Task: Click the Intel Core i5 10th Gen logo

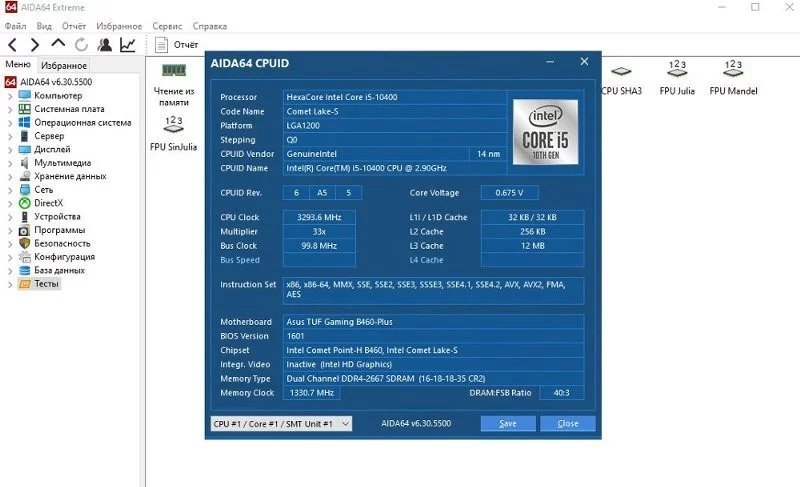Action: tap(545, 132)
